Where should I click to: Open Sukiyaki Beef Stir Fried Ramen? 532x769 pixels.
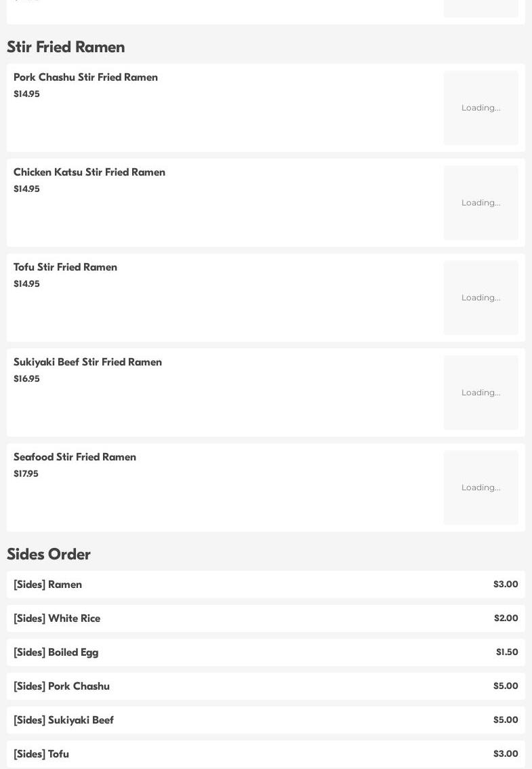pos(88,362)
